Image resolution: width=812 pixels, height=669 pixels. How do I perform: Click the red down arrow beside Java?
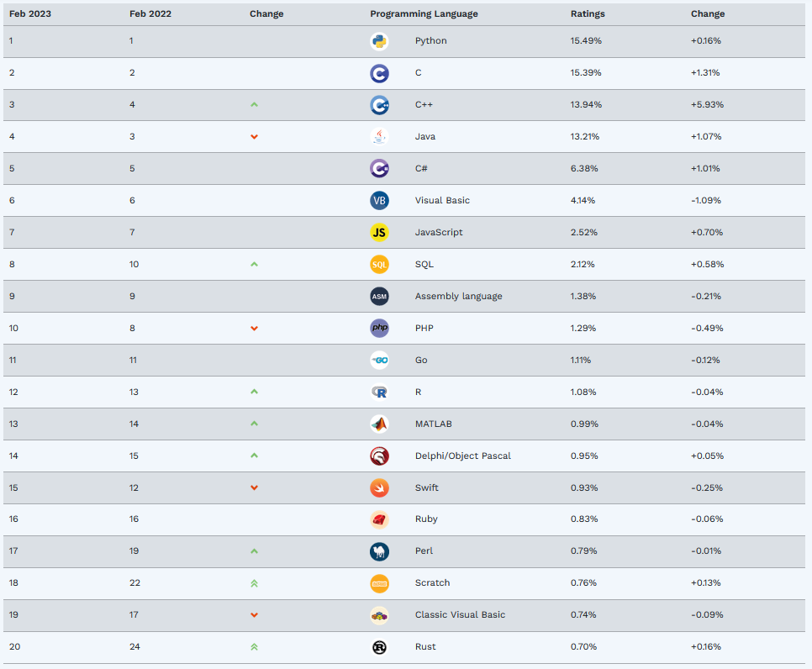pyautogui.click(x=254, y=137)
